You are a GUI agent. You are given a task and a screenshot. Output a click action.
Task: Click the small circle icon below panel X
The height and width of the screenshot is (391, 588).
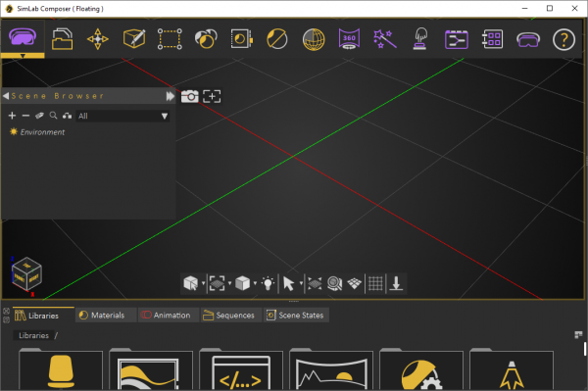[x=7, y=319]
